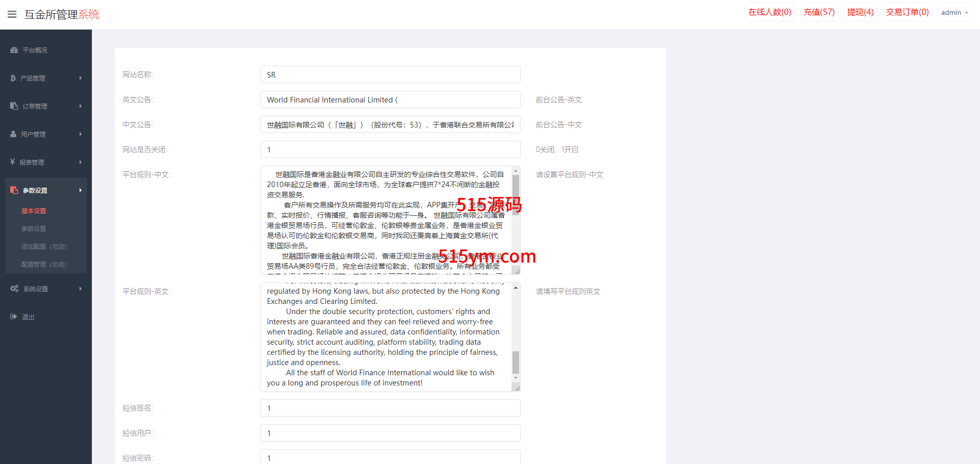Screen dimensions: 980x464
Task: Click the 产品管理 bitcoin icon
Action: [13, 78]
